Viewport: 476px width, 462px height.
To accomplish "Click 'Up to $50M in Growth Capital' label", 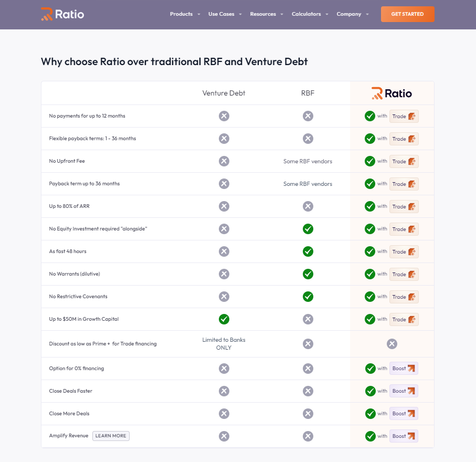I will (84, 319).
